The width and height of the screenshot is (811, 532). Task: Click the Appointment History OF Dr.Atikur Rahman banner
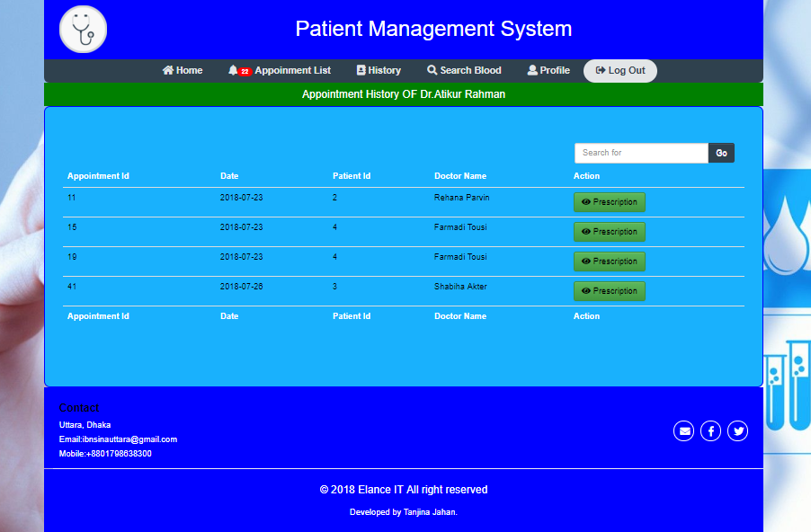(404, 94)
